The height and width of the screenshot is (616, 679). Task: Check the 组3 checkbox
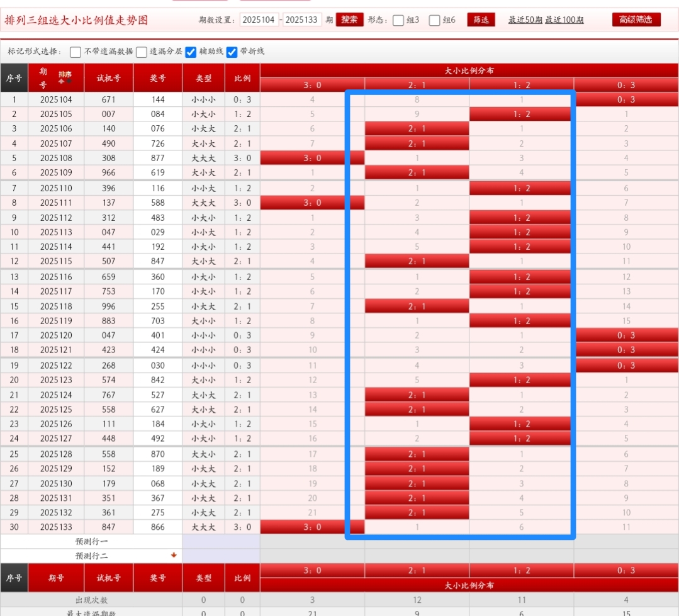(x=398, y=20)
